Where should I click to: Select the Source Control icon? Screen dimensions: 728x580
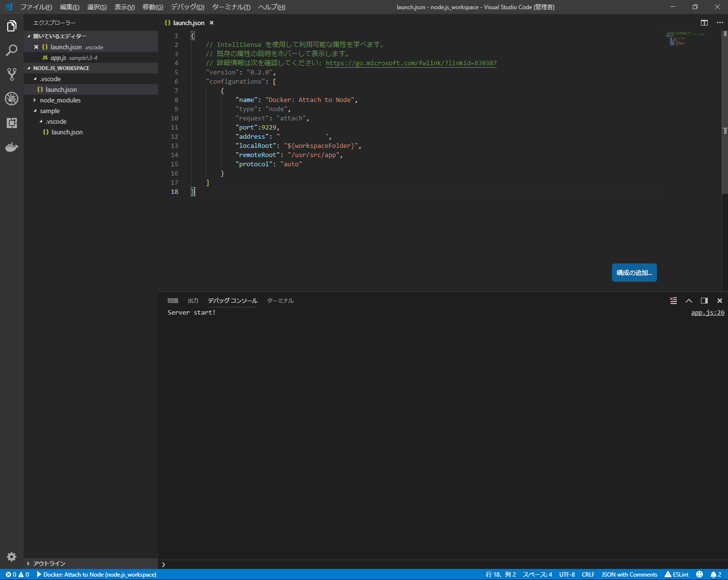12,74
